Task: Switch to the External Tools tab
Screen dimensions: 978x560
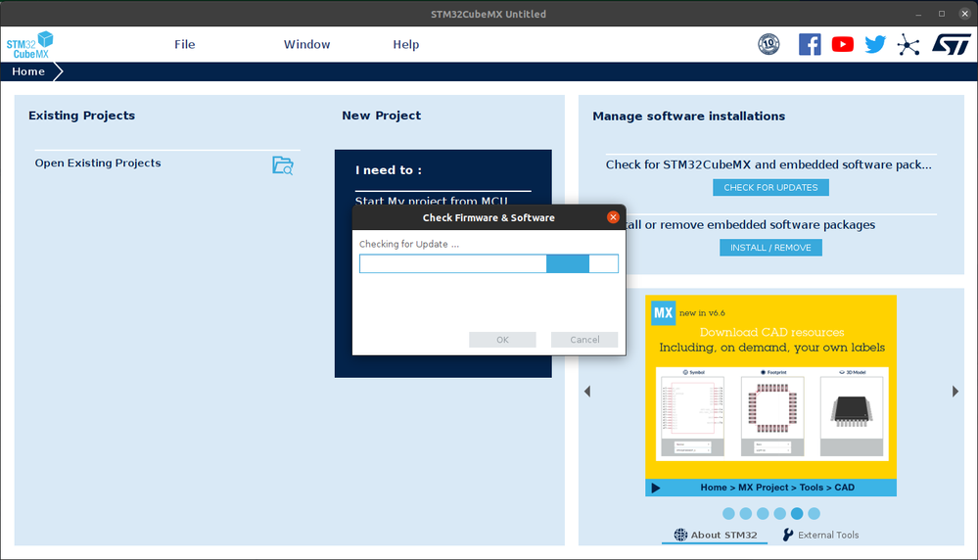Action: pyautogui.click(x=820, y=535)
